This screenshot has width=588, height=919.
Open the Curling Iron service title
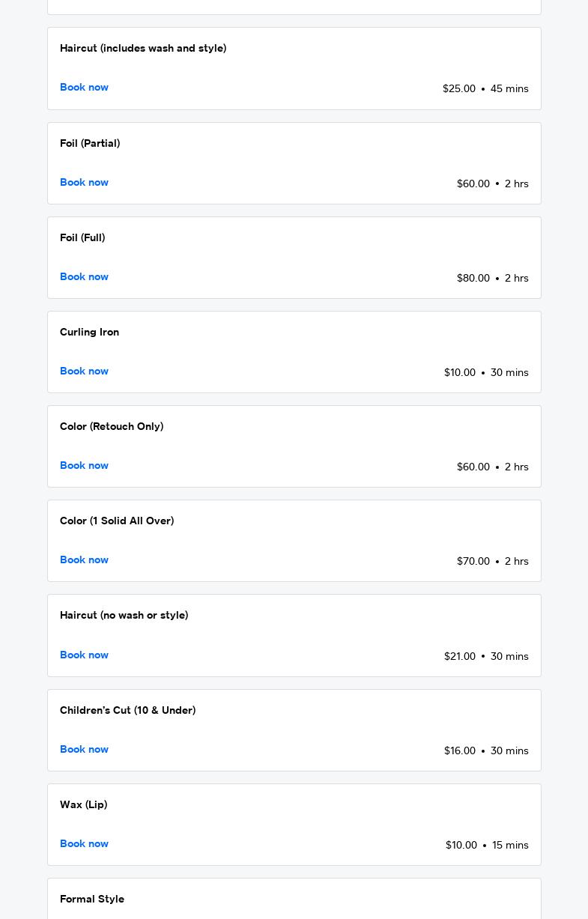pyautogui.click(x=89, y=332)
